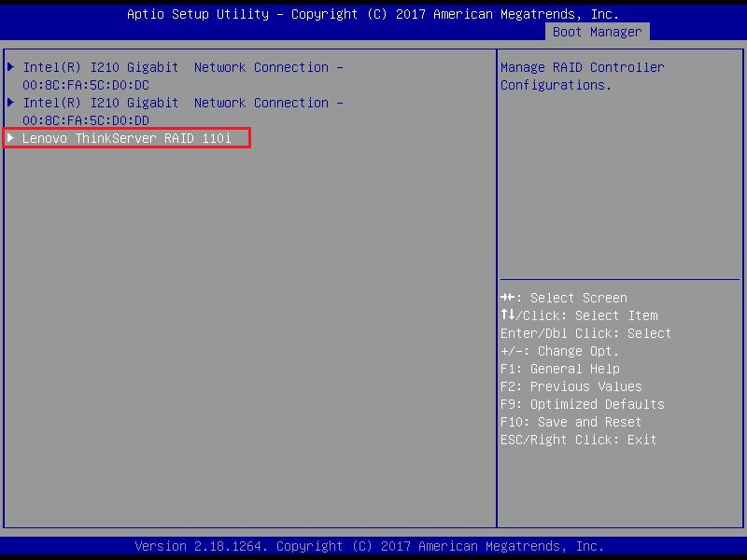The image size is (747, 560).
Task: Expand arrow beside Intel I210 entry ending D0:DC
Action: coord(11,67)
